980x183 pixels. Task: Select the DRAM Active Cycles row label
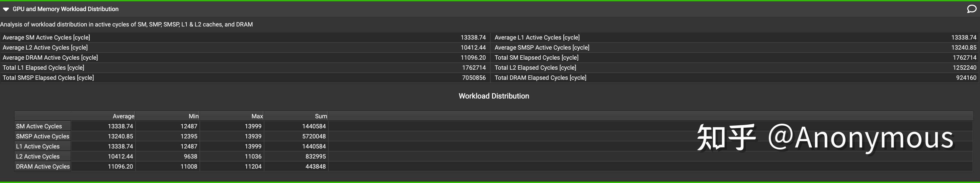click(x=43, y=166)
